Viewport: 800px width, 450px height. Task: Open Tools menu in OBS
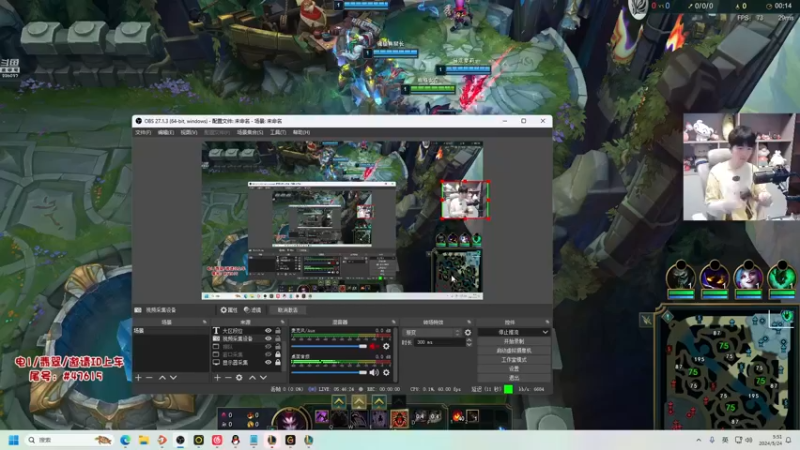click(x=278, y=133)
